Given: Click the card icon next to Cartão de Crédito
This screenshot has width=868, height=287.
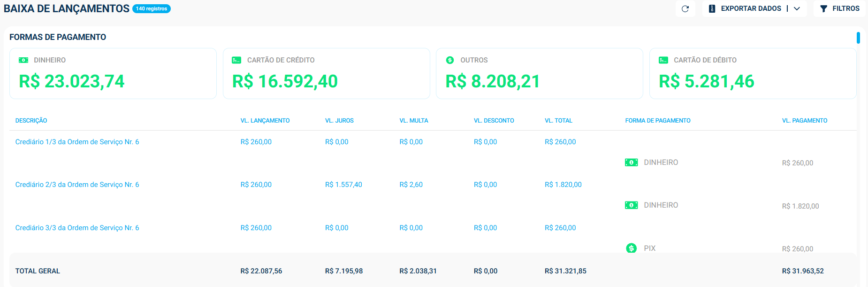Looking at the screenshot, I should pos(236,60).
